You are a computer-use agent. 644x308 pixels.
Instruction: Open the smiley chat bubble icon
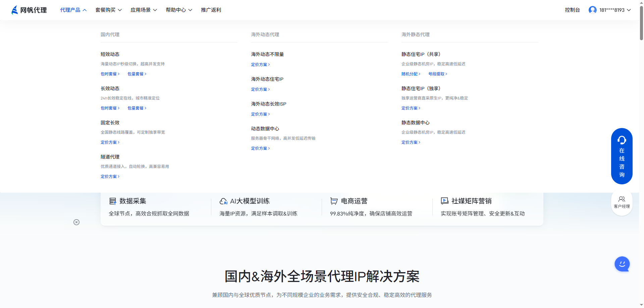[622, 264]
